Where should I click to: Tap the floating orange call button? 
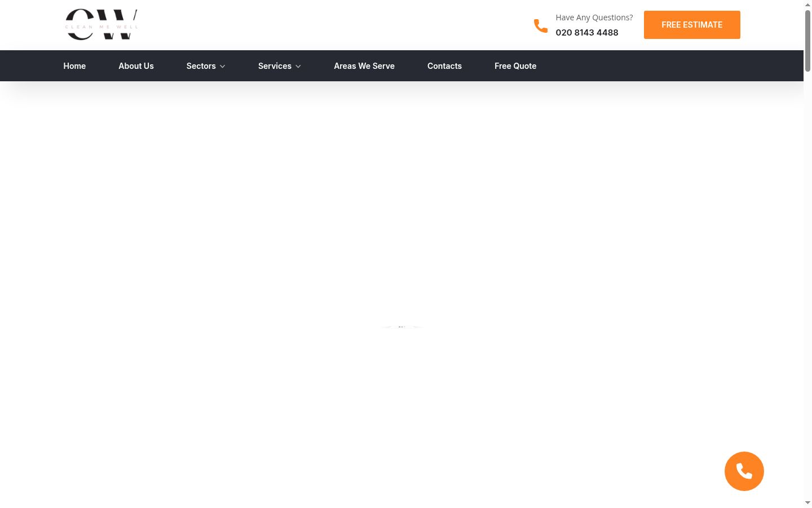(x=744, y=471)
